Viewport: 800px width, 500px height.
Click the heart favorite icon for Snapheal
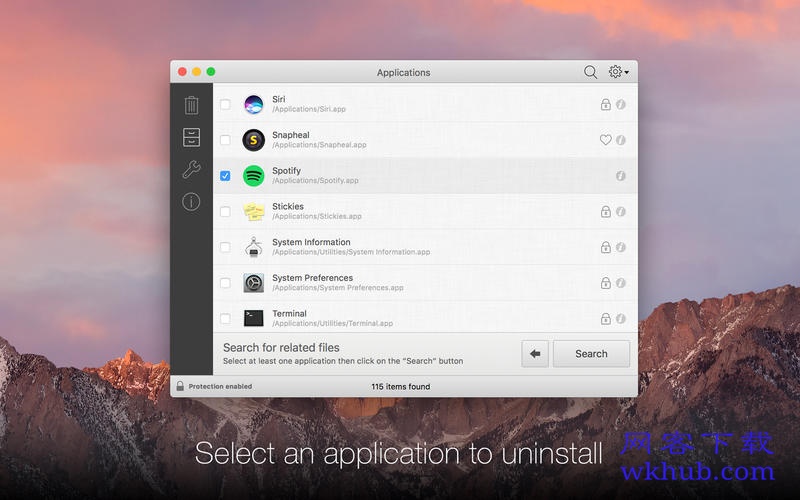tap(606, 140)
